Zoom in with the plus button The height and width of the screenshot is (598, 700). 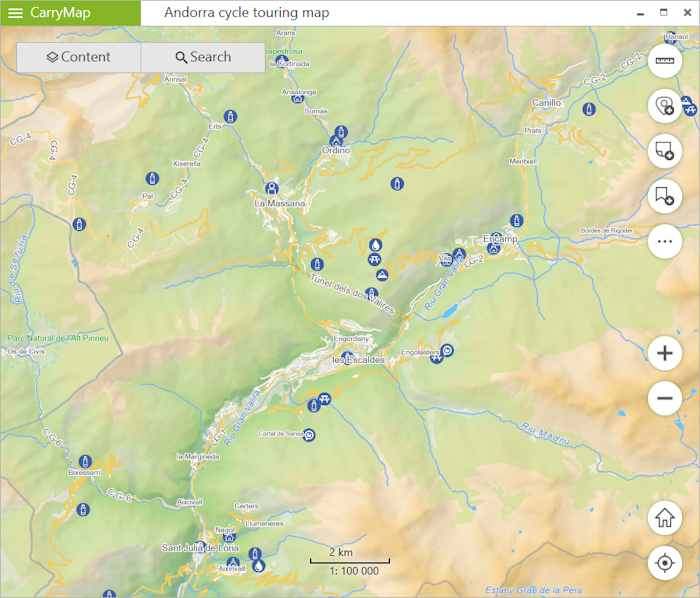665,353
